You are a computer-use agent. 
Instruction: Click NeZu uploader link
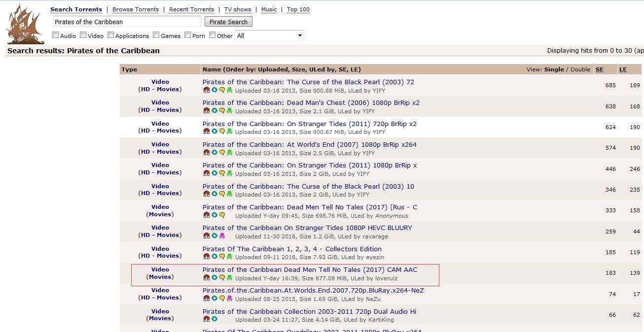pos(373,299)
